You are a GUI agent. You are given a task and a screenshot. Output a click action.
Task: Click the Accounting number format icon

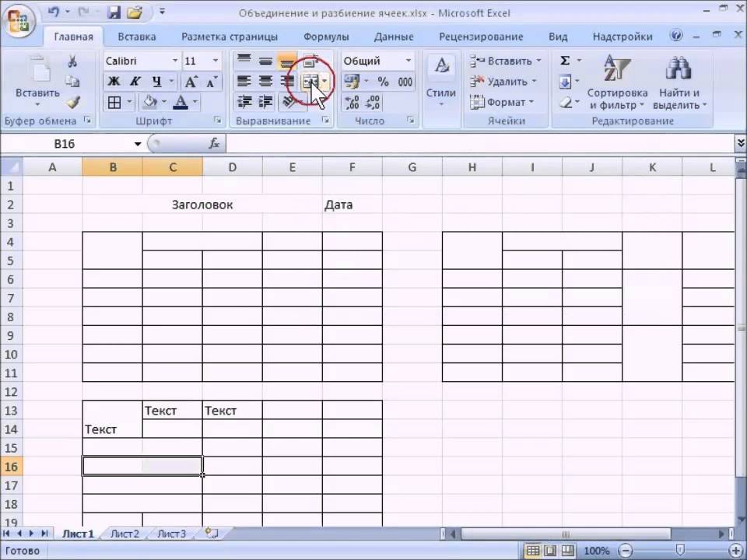click(352, 82)
